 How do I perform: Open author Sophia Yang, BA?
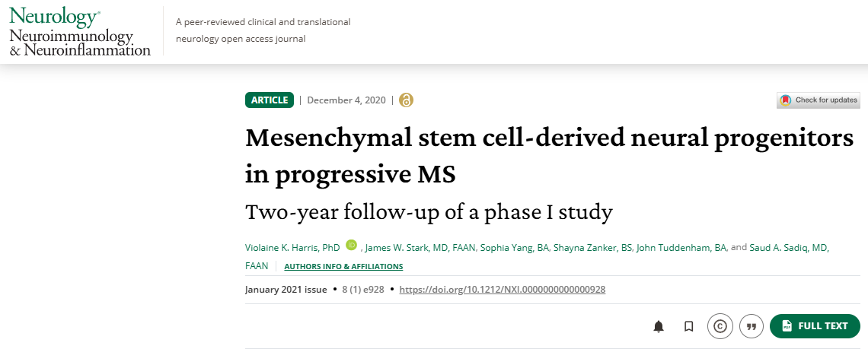coord(515,249)
